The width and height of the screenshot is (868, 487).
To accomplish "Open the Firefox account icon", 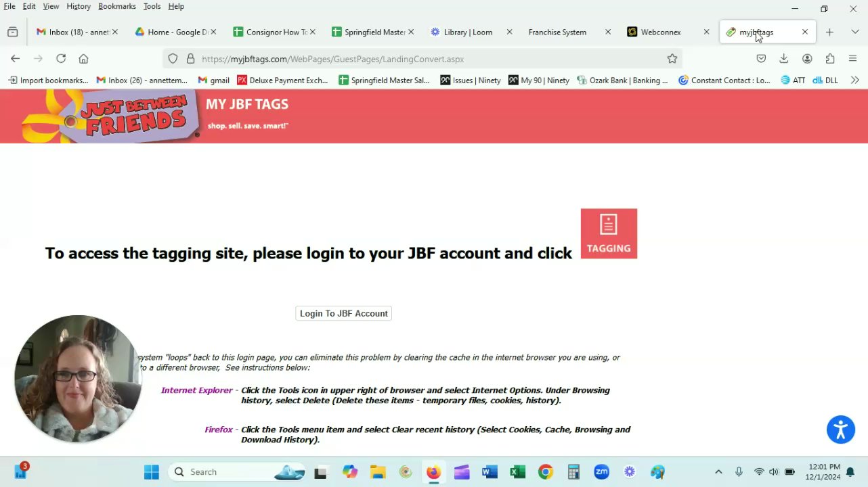I will click(x=807, y=59).
